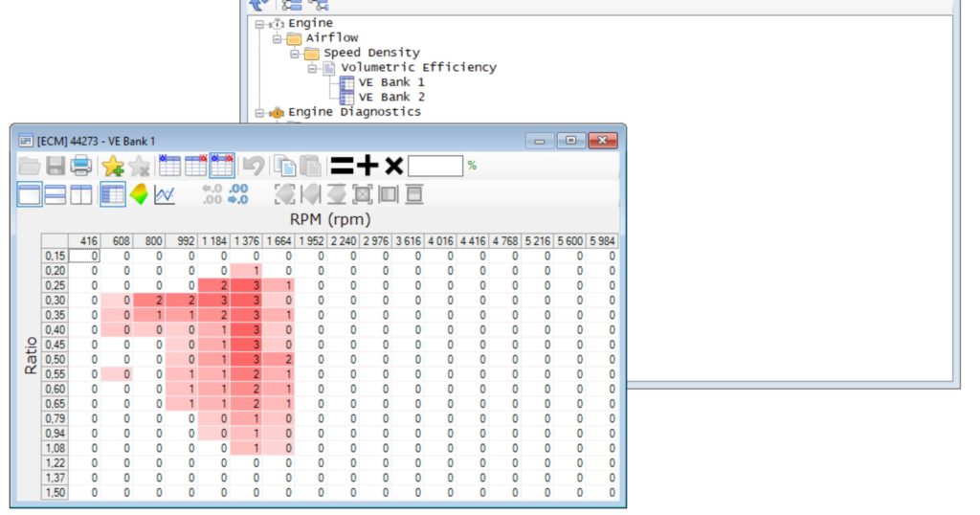Image resolution: width=980 pixels, height=515 pixels.
Task: Toggle the vertical split layout view
Action: click(80, 194)
